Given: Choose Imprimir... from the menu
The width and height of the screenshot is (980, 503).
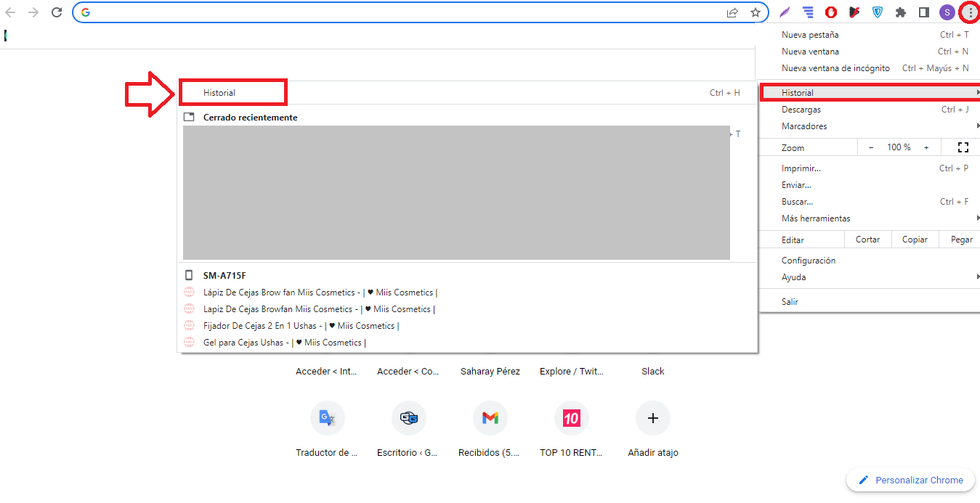Looking at the screenshot, I should pos(869,168).
